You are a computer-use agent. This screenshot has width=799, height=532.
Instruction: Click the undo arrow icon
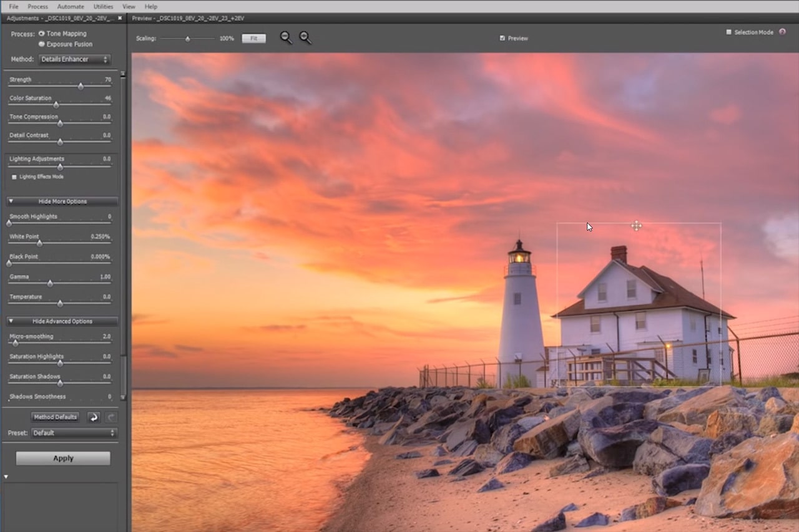(x=93, y=417)
